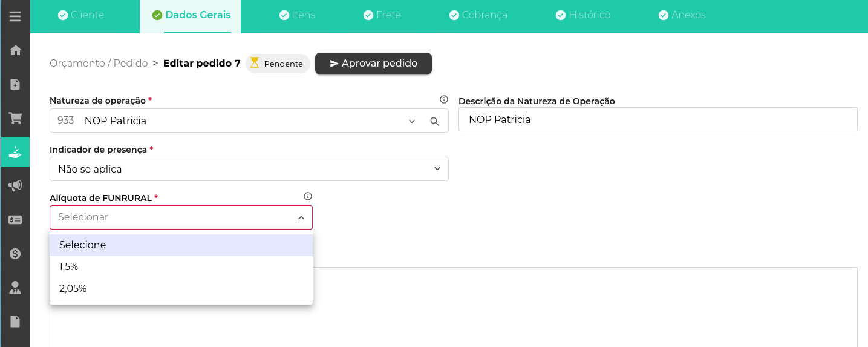The image size is (868, 347).
Task: Click the dollar coin sidebar icon
Action: pos(15,254)
